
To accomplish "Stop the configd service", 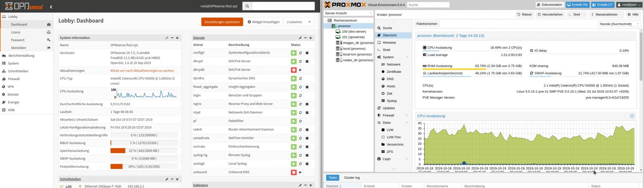I will (307, 53).
